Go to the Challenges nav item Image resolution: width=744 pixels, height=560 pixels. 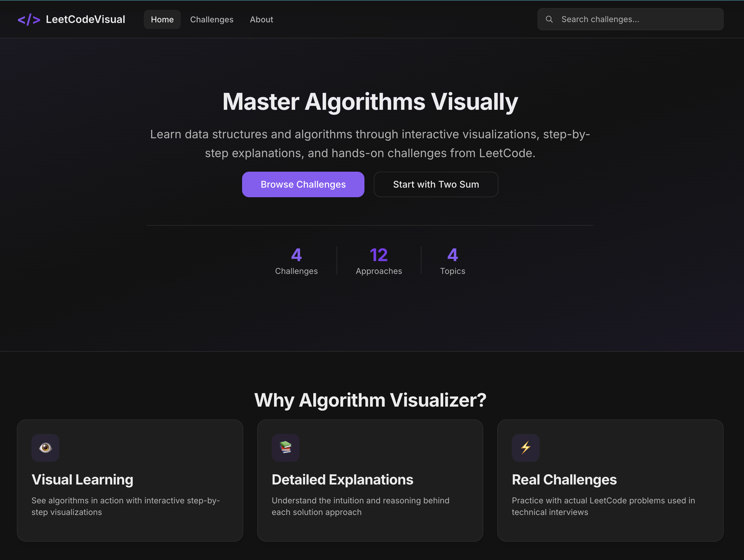(212, 19)
